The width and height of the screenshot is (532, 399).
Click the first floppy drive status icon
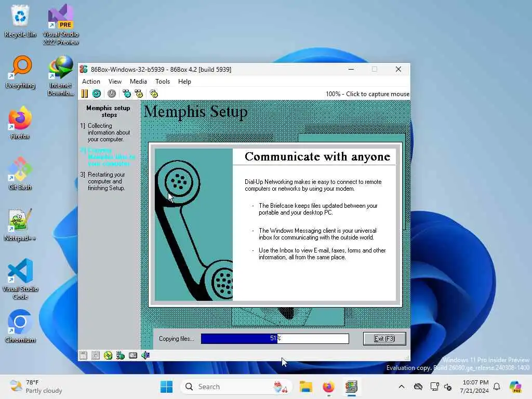click(x=84, y=355)
